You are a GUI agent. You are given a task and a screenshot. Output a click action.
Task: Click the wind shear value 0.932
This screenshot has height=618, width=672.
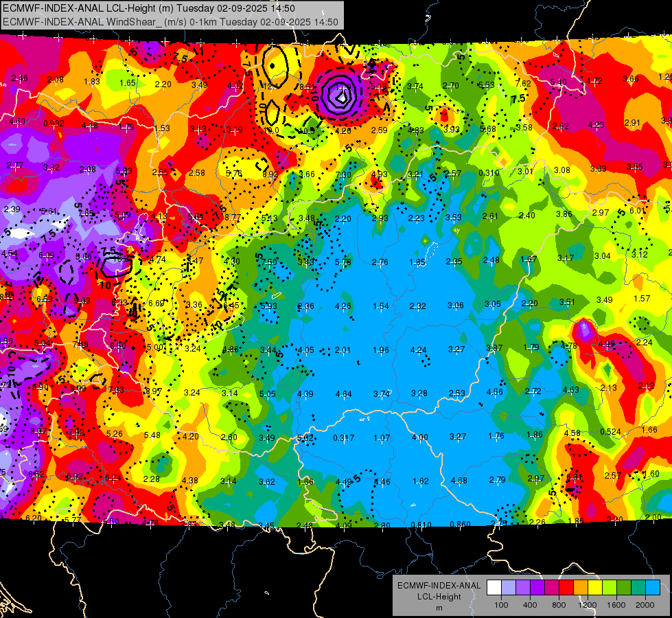54,124
